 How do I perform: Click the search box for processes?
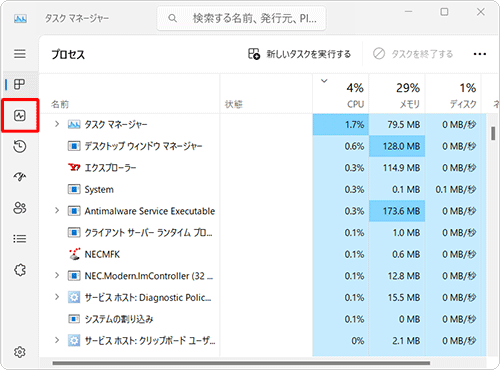[x=241, y=18]
